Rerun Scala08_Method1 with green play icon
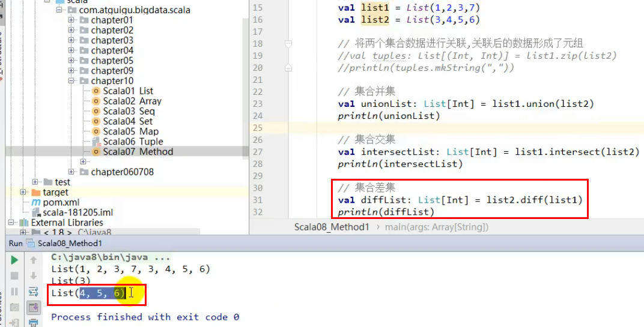The height and width of the screenshot is (327, 644). tap(14, 260)
